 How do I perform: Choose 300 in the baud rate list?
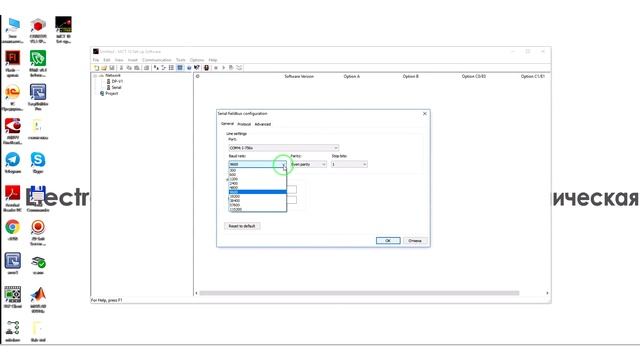(258, 170)
